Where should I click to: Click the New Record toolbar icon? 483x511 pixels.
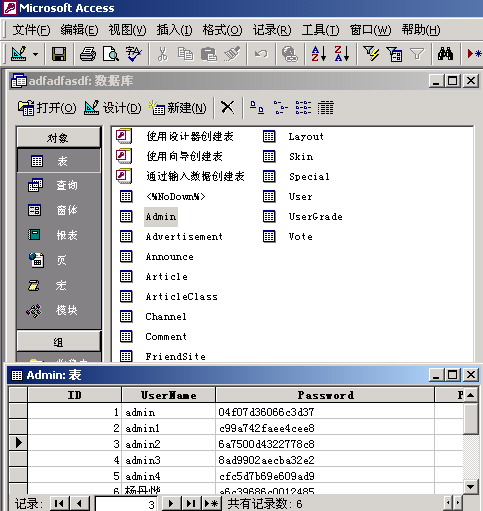click(x=474, y=54)
